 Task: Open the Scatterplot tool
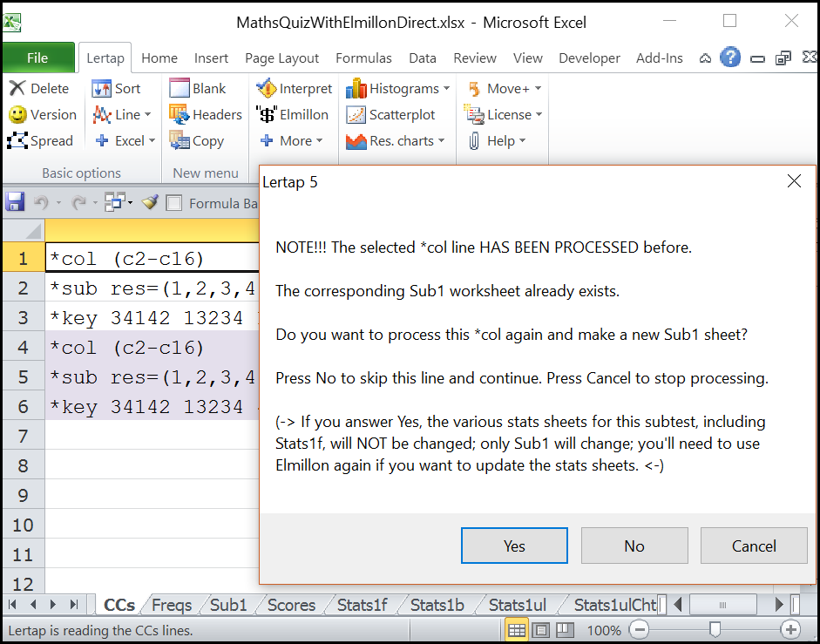(390, 114)
